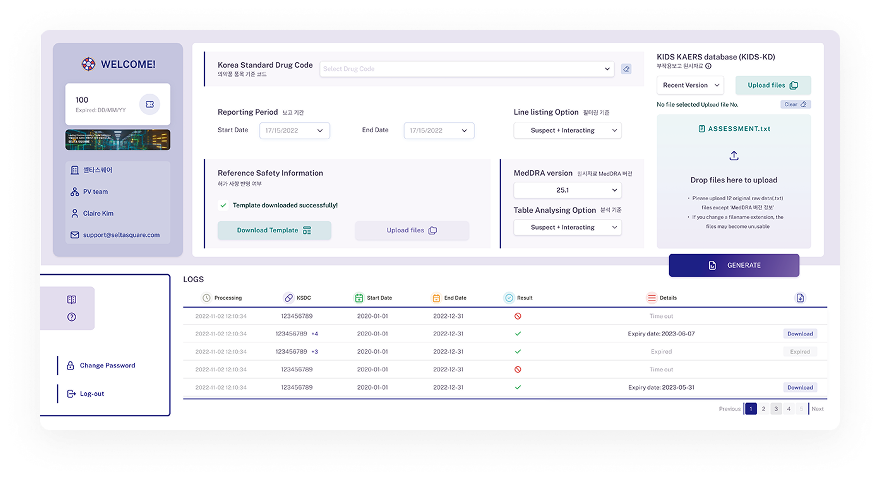Click the eraser icon beside Drug Code field
Screen dimensions: 880x480
click(x=626, y=69)
